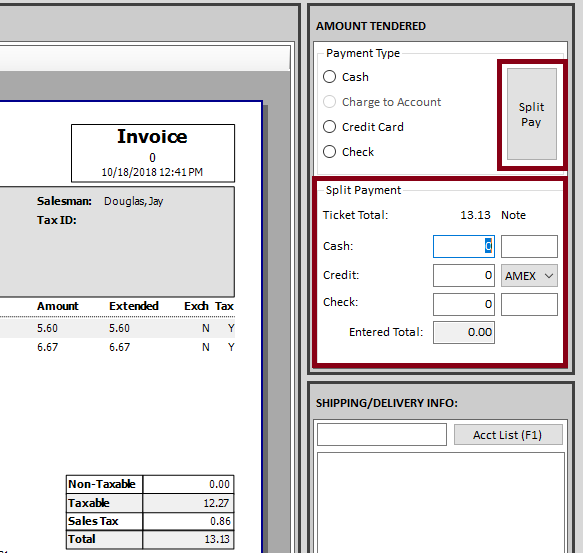Screen dimensions: 583x553
Task: Click the Check amount input field
Action: click(464, 304)
